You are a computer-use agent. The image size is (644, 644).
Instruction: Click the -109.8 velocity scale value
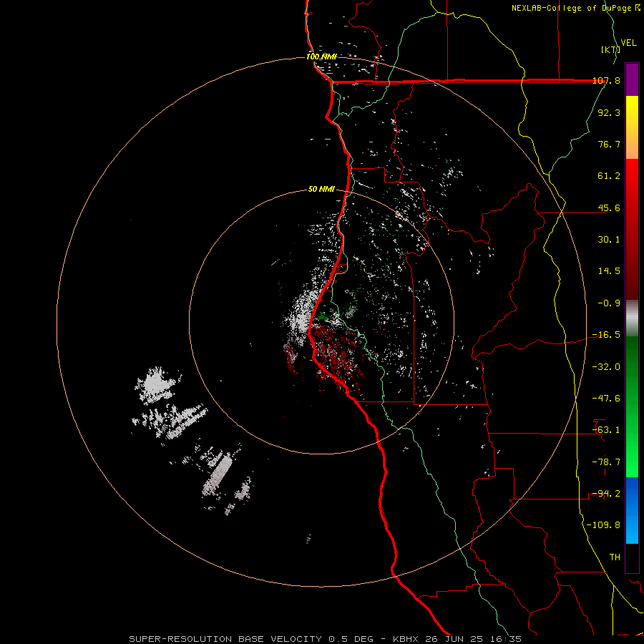click(x=603, y=525)
